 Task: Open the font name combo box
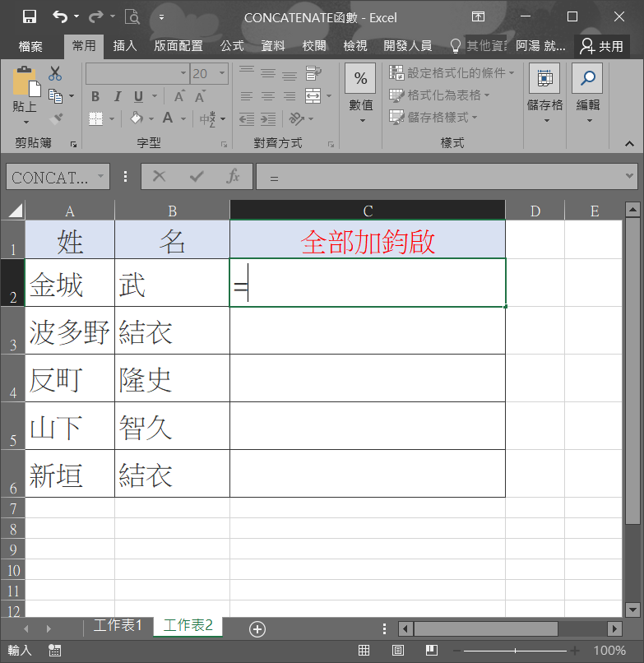[137, 73]
